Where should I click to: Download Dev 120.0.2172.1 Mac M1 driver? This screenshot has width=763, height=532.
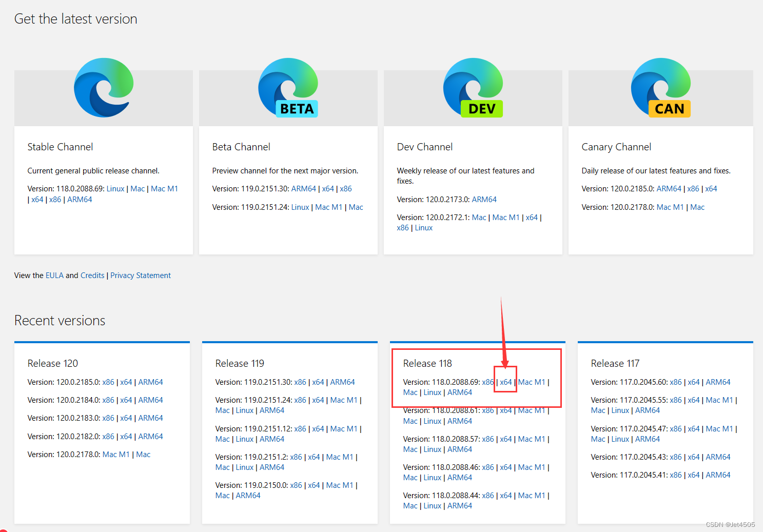click(x=506, y=218)
